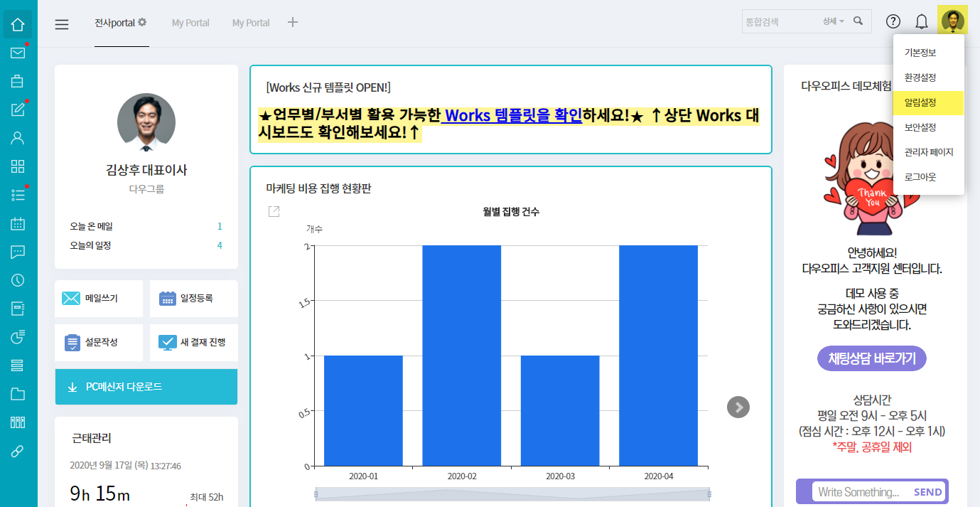
Task: Open the help question mark icon
Action: click(893, 21)
